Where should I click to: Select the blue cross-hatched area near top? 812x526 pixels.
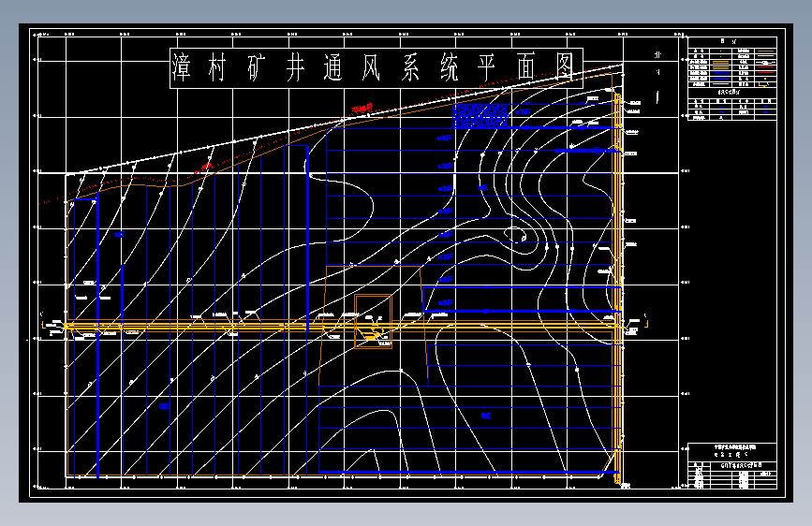pos(480,115)
